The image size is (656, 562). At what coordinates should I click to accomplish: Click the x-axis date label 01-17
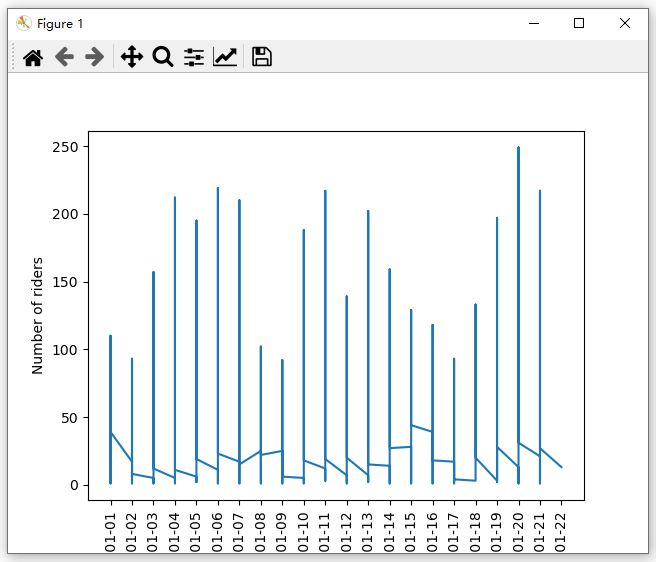click(454, 532)
